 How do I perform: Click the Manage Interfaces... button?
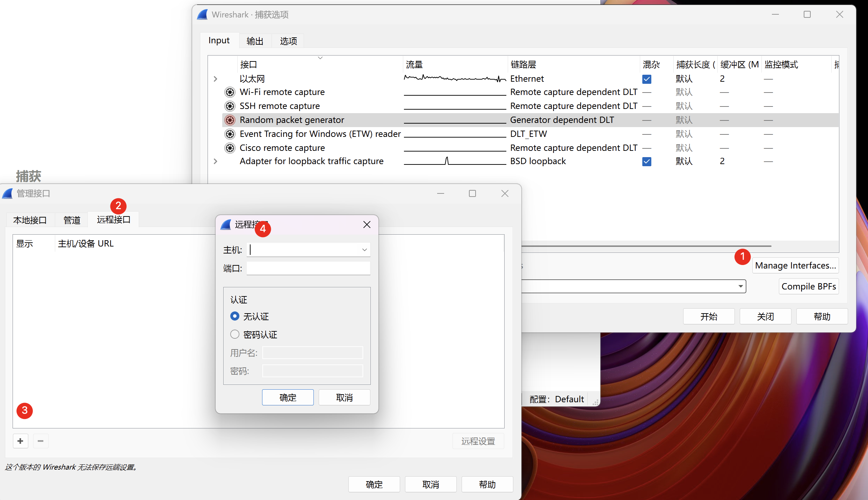tap(795, 266)
